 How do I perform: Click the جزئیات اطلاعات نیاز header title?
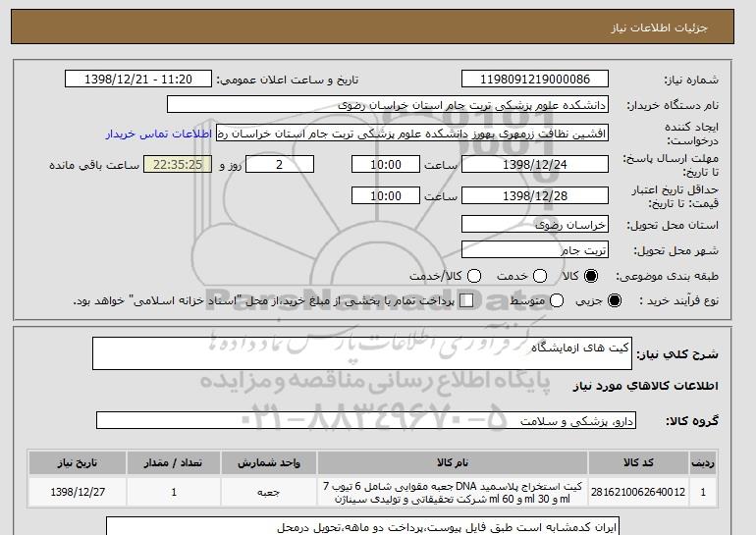[x=659, y=27]
